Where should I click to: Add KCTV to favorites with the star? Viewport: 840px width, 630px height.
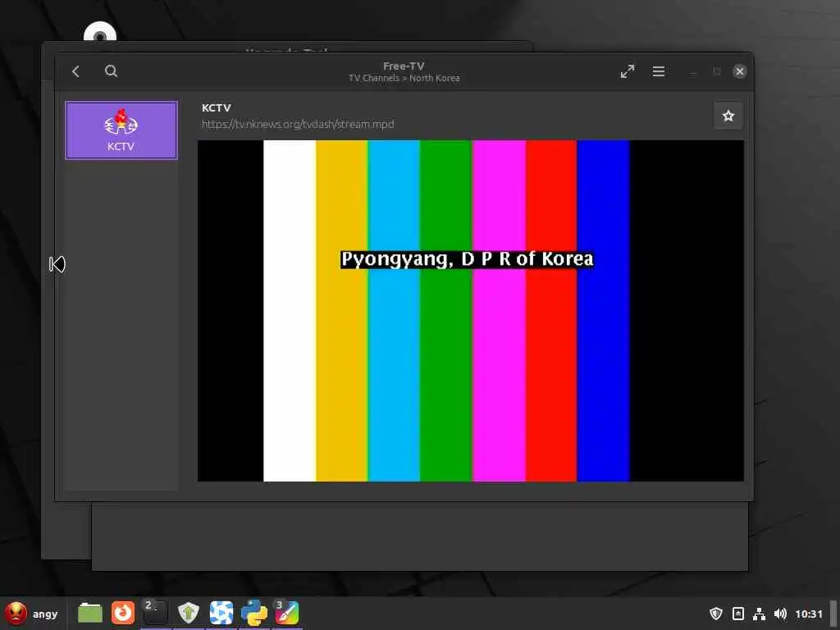click(728, 116)
